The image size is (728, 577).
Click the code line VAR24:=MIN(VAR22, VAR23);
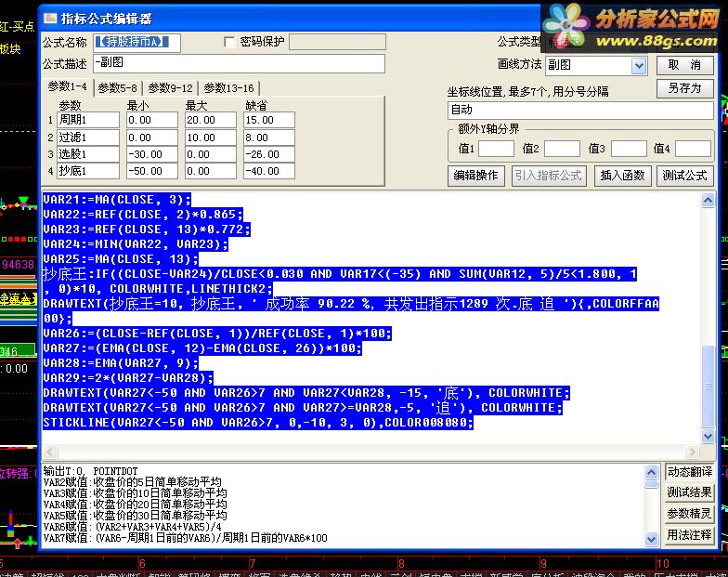136,244
